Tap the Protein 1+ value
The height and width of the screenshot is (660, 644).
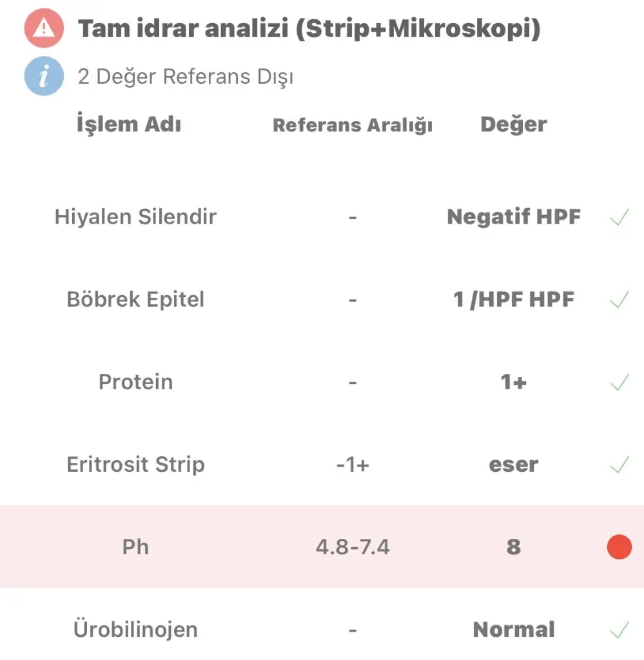514,382
